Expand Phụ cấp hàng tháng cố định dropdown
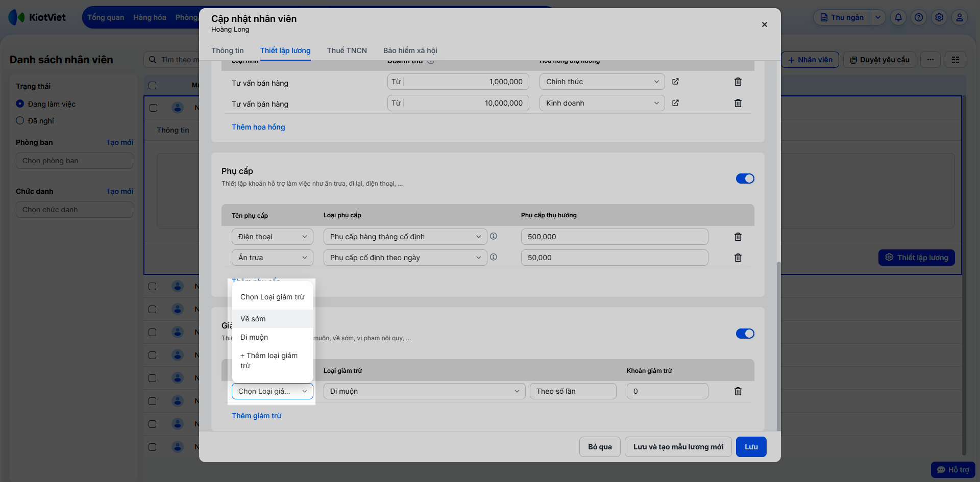 tap(405, 237)
